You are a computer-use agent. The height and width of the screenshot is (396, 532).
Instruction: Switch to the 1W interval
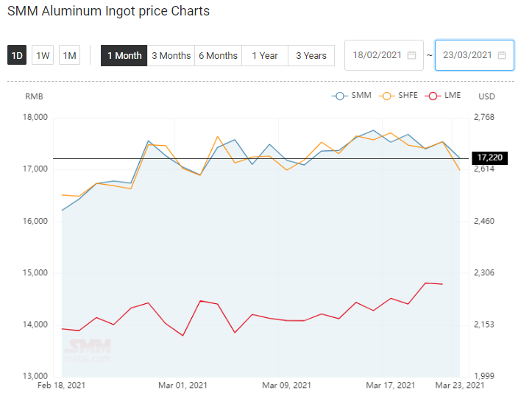[x=43, y=55]
